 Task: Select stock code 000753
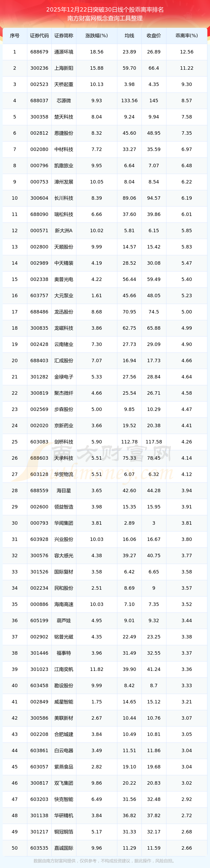coord(39,182)
